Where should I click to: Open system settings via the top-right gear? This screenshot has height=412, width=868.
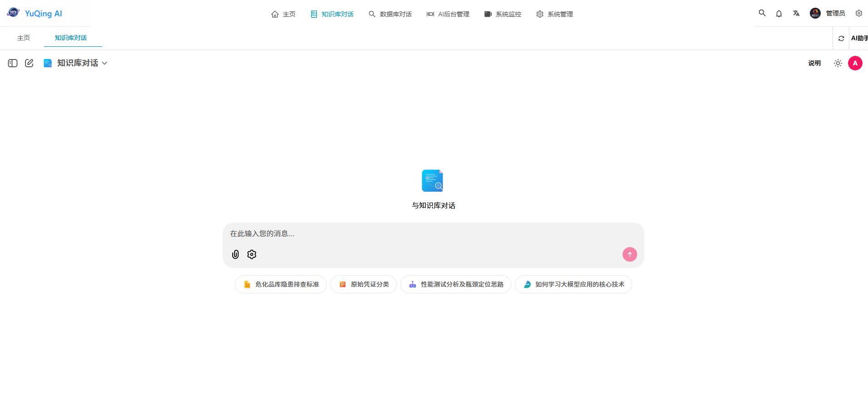coord(859,13)
